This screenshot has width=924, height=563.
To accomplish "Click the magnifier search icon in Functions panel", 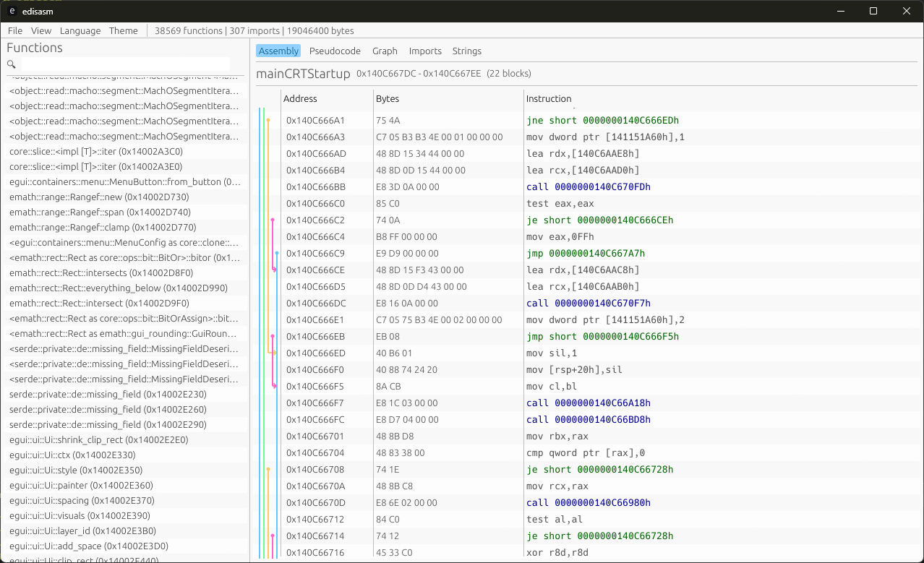I will [12, 64].
